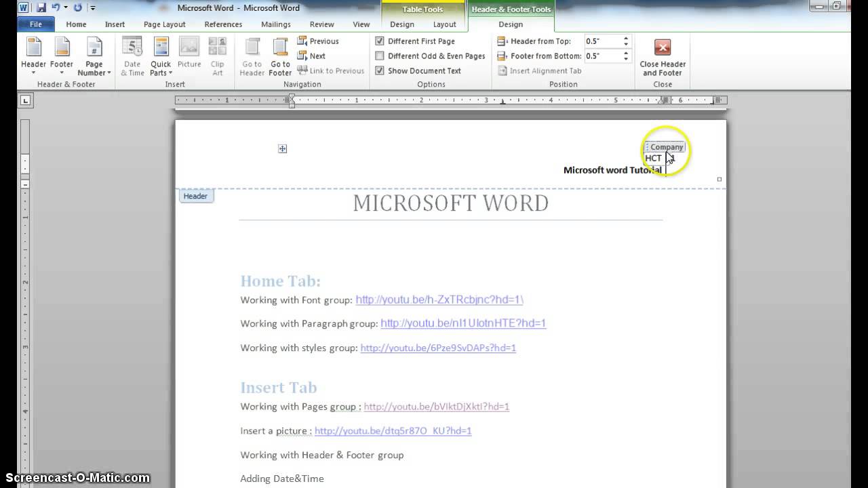Click the Footer from Bottom value field

(603, 56)
